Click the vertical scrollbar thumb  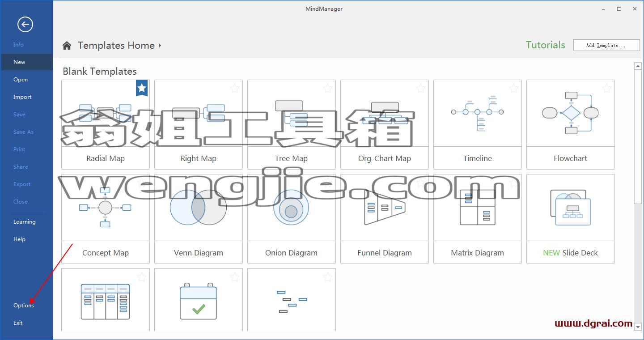638,137
